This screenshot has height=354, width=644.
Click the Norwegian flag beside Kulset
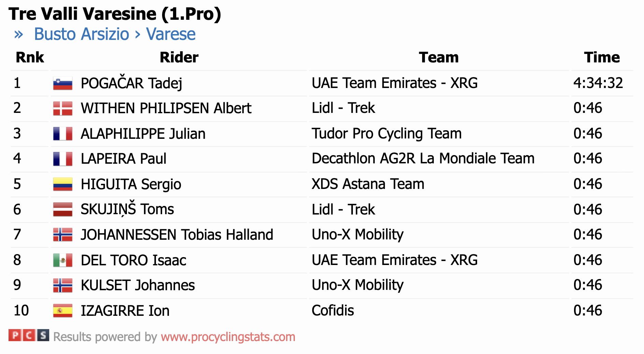63,285
